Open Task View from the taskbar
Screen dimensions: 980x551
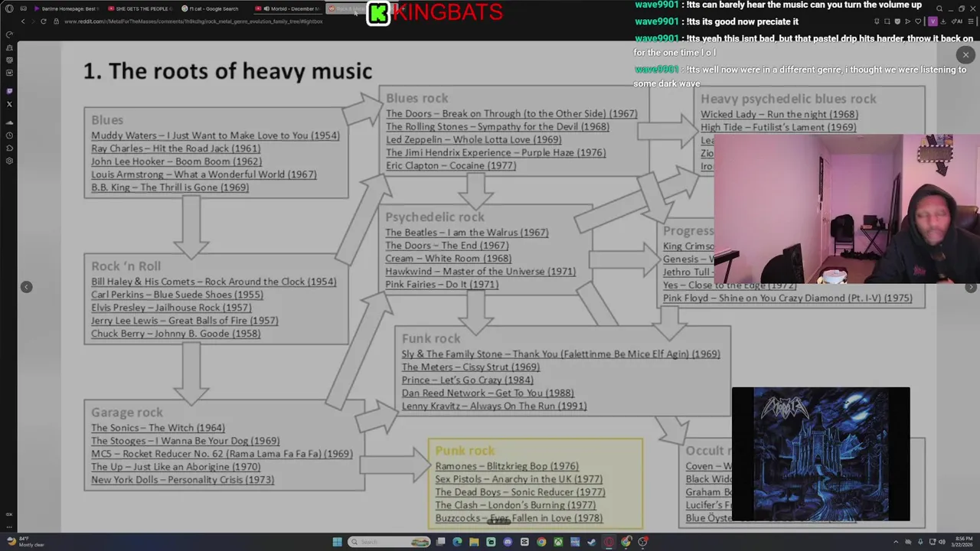point(440,542)
